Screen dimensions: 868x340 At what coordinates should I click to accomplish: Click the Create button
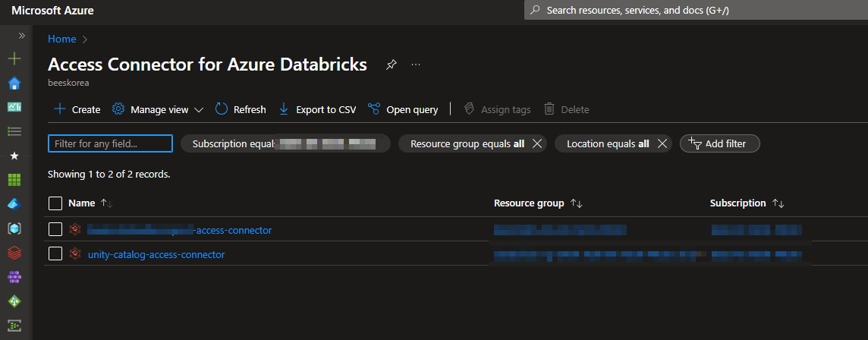77,109
